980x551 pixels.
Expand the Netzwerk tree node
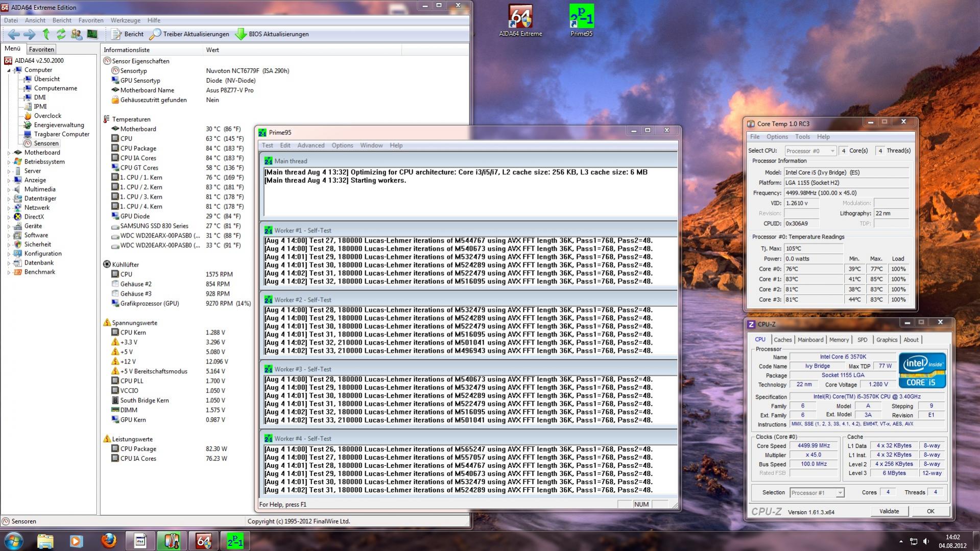coord(9,208)
